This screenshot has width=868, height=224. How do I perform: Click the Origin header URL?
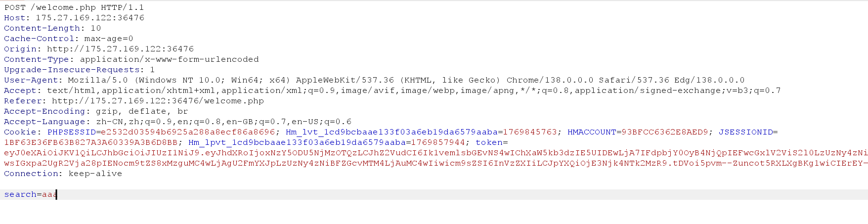(120, 49)
